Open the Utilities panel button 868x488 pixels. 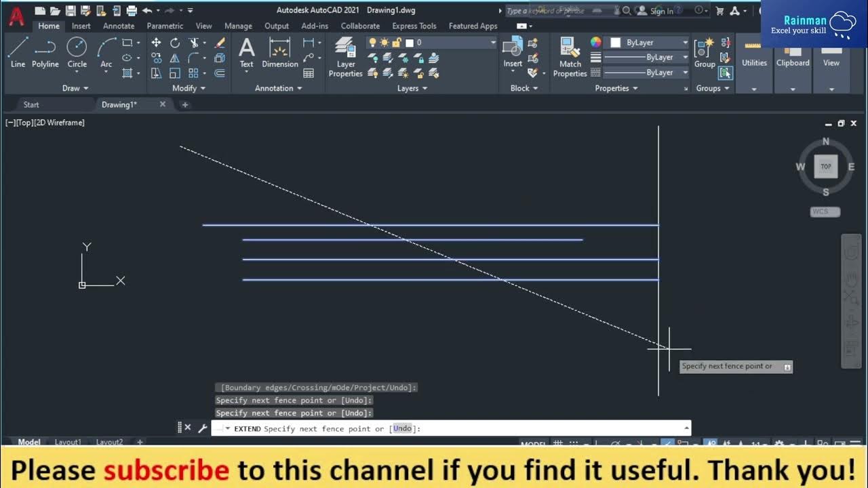754,62
